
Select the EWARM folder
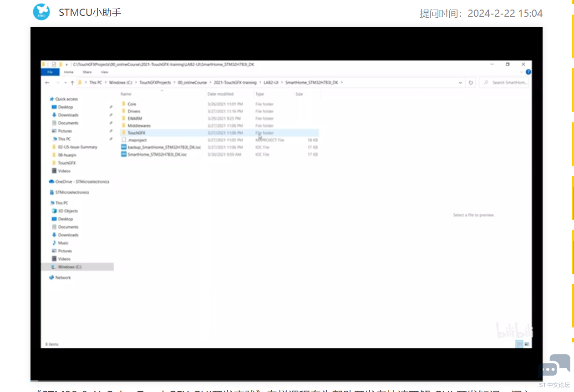[135, 119]
